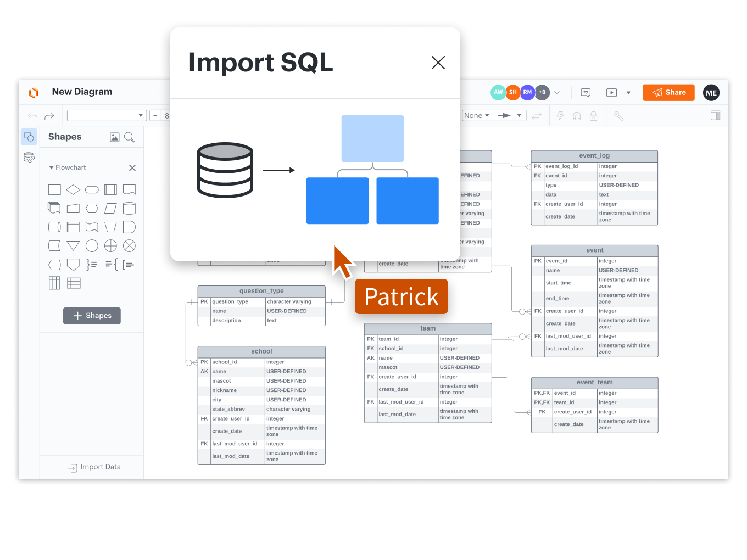Click Import Data link
This screenshot has height=560, width=747.
(x=94, y=467)
